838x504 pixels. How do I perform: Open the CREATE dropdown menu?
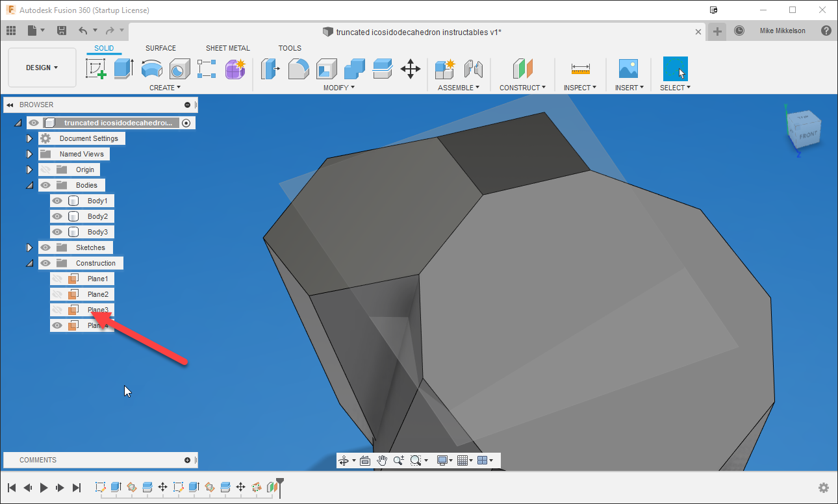coord(164,87)
